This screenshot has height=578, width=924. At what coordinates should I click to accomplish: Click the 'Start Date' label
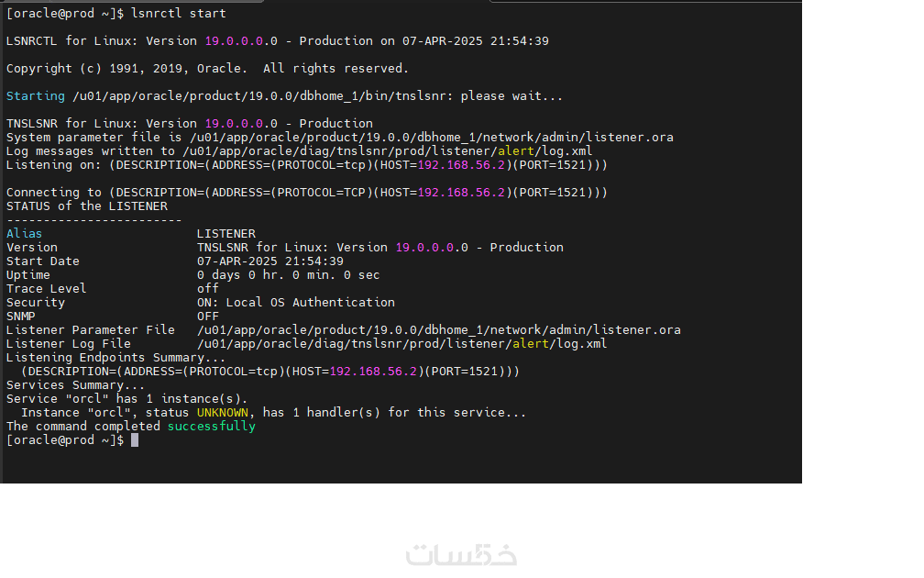click(x=42, y=261)
